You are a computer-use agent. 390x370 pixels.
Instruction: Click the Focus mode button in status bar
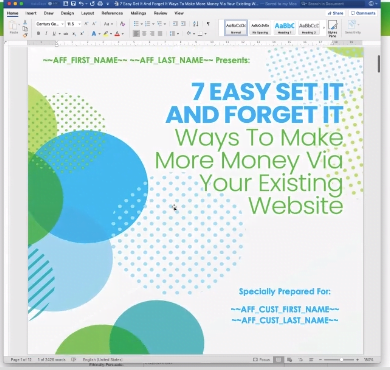click(261, 360)
